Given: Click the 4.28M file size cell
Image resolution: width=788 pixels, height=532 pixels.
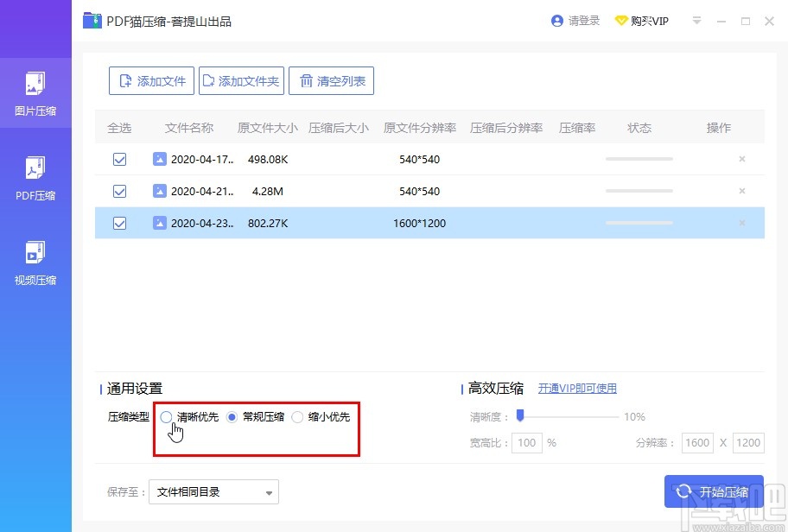Looking at the screenshot, I should click(267, 192).
